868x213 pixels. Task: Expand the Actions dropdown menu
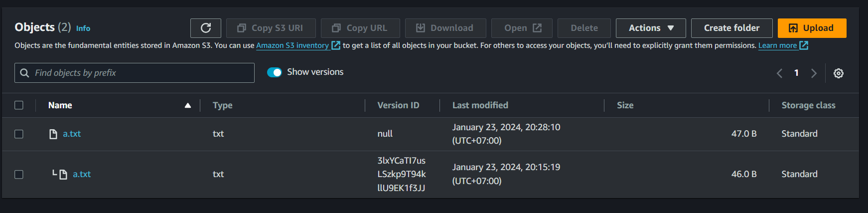pos(651,28)
